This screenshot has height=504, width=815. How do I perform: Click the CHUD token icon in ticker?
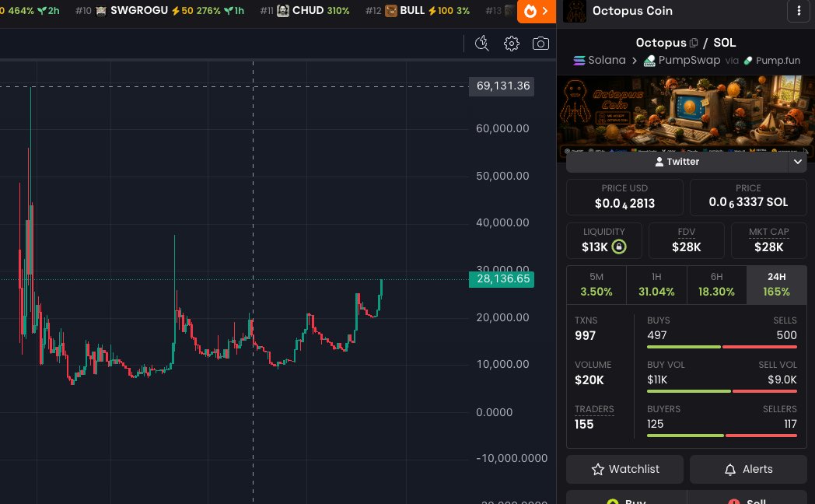pos(283,11)
